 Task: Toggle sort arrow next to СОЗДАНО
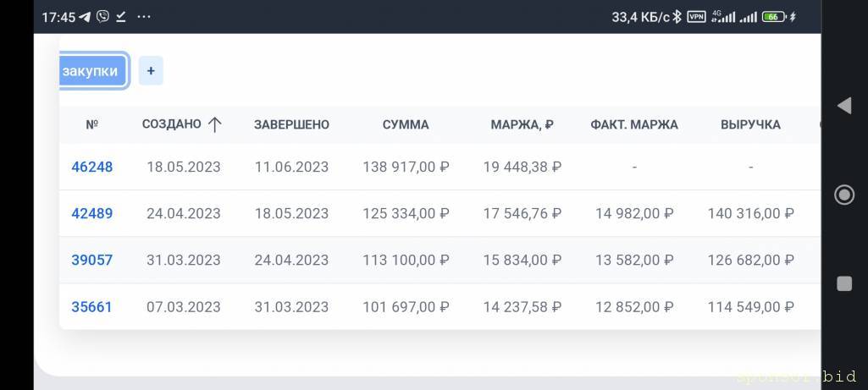coord(214,124)
